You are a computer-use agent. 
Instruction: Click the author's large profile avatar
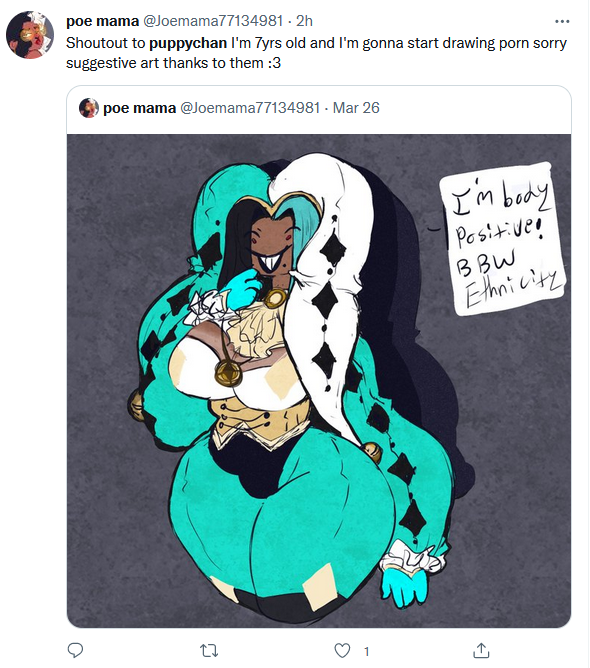click(x=30, y=35)
